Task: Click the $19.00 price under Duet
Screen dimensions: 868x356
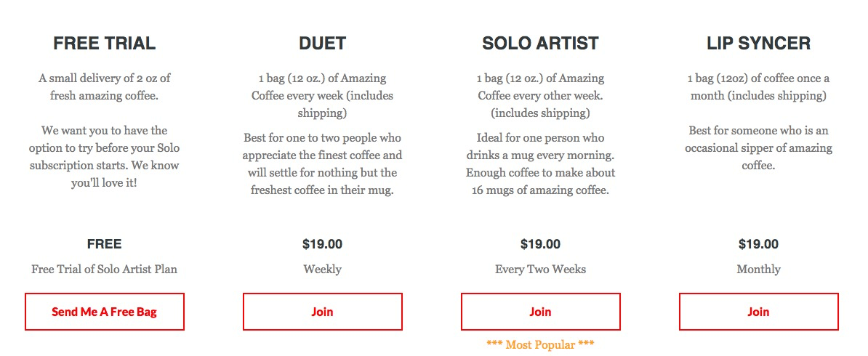Action: (322, 244)
